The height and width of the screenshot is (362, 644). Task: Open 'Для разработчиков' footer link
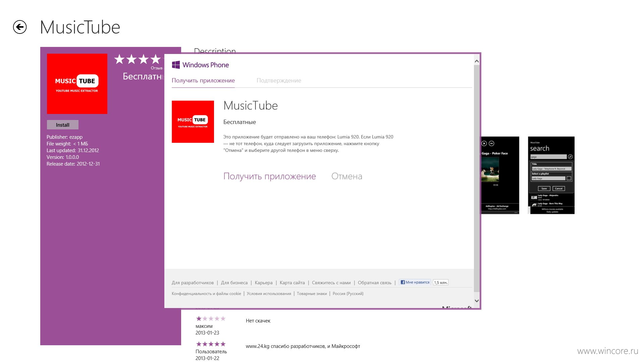tap(193, 283)
